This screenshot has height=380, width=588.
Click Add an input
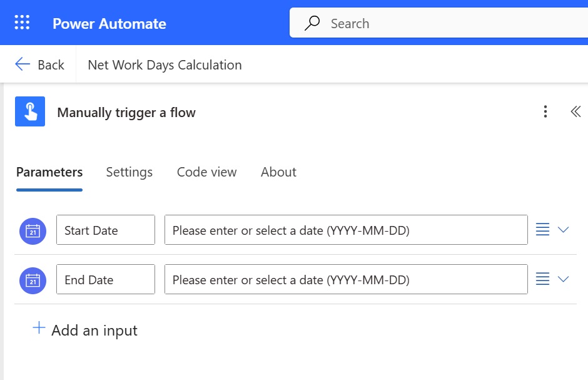point(85,330)
